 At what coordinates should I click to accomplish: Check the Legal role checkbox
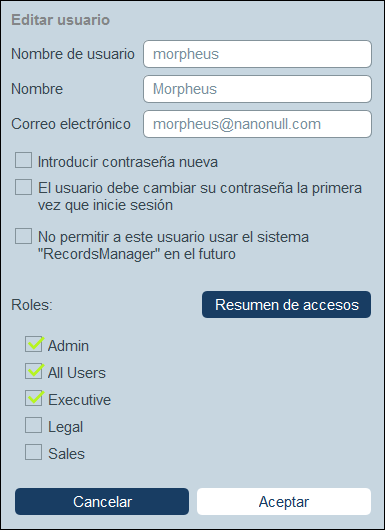[x=33, y=425]
